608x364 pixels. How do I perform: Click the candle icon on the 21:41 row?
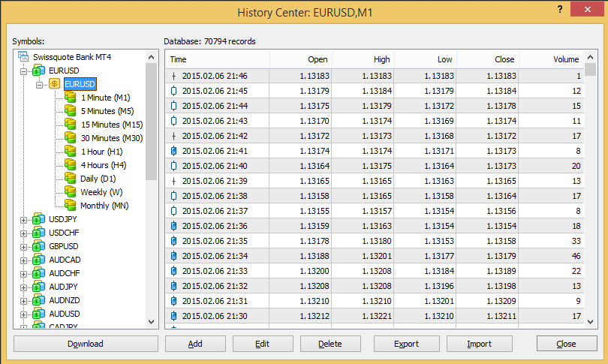click(173, 151)
